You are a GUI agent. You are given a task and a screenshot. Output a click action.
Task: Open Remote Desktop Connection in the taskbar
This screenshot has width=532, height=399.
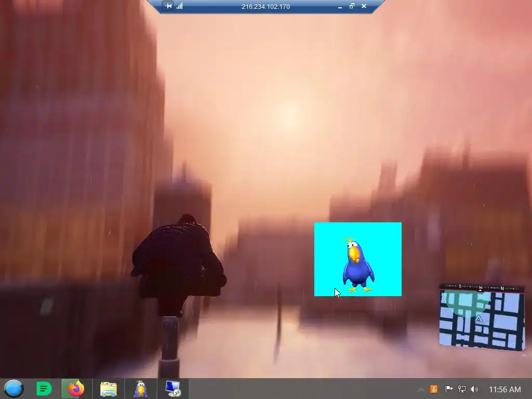coord(173,389)
